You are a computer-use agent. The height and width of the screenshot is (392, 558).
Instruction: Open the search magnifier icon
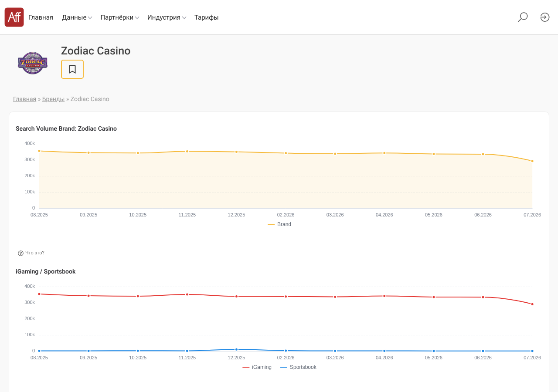click(523, 17)
